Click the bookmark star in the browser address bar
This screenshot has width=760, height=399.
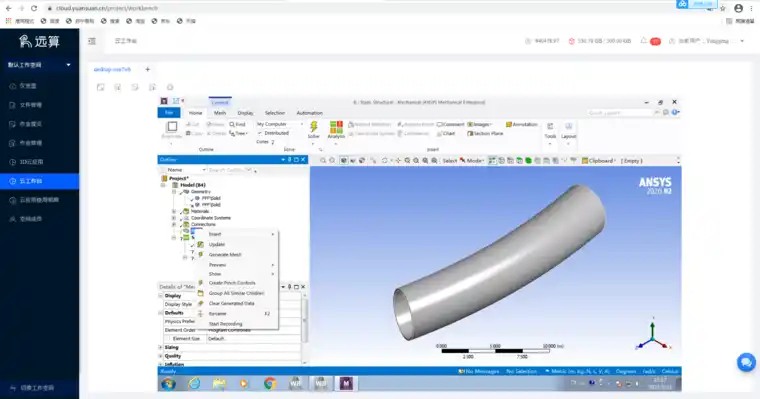pos(723,8)
